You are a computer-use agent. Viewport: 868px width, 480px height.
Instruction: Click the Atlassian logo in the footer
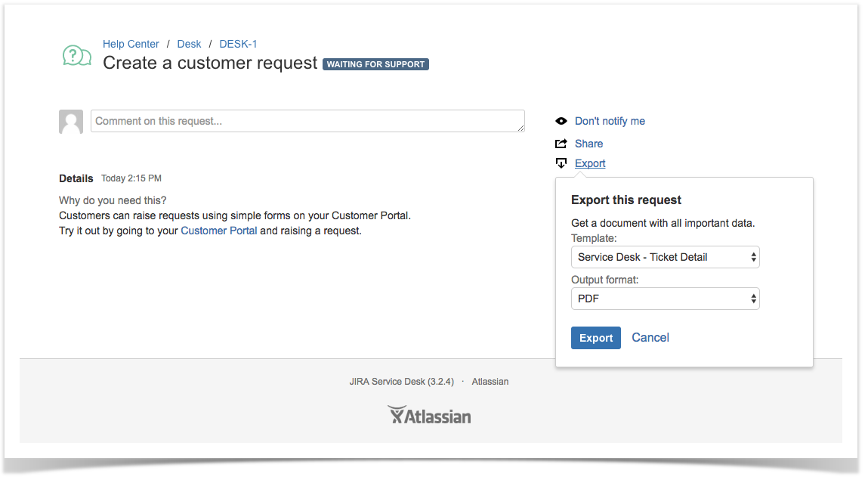pos(429,415)
